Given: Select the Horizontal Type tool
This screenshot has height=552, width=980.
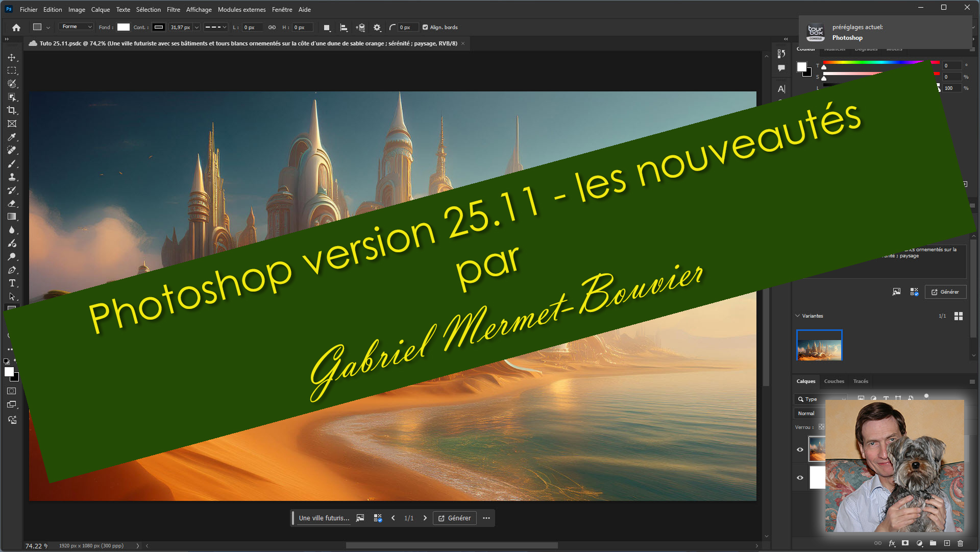Looking at the screenshot, I should (x=12, y=283).
